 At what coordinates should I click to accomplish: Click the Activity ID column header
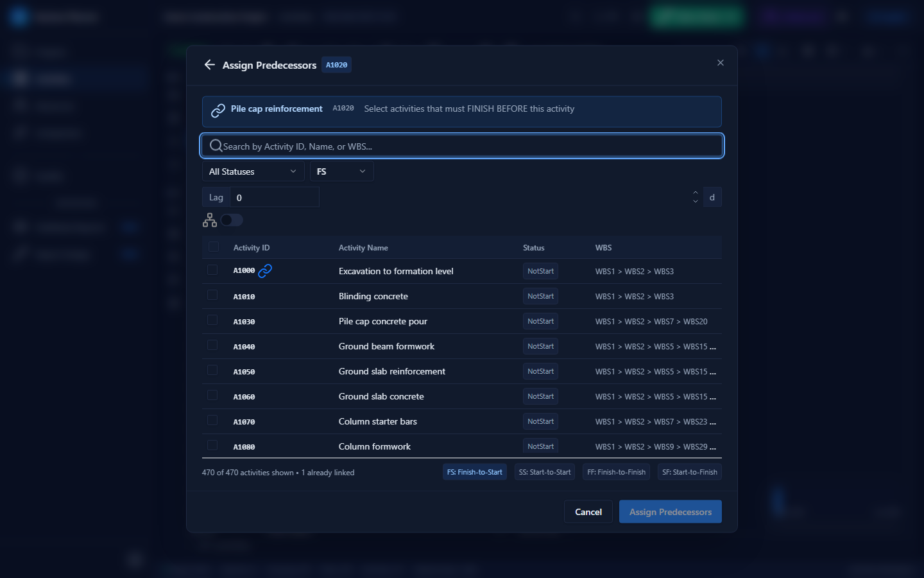(x=252, y=248)
